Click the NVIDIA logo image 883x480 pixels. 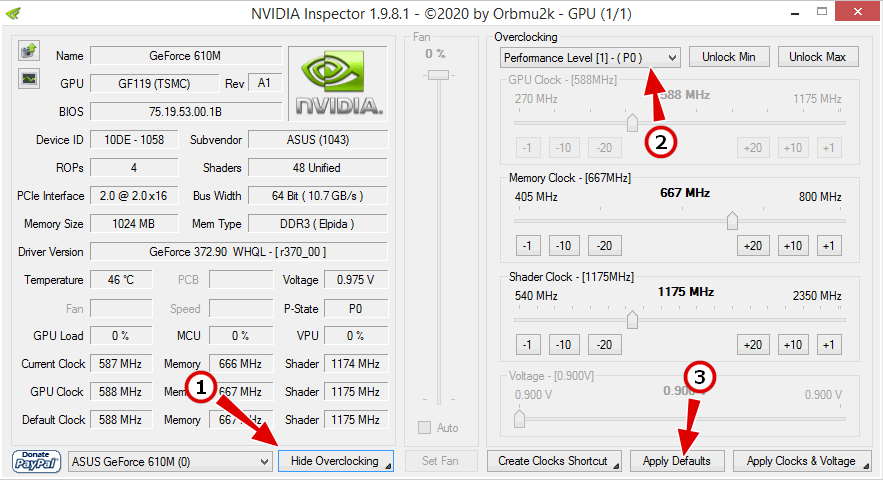point(337,82)
